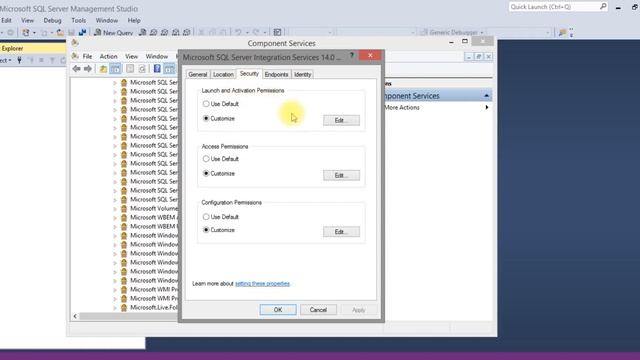Switch to the Endpoints tab
Image resolution: width=640 pixels, height=360 pixels.
pyautogui.click(x=276, y=74)
